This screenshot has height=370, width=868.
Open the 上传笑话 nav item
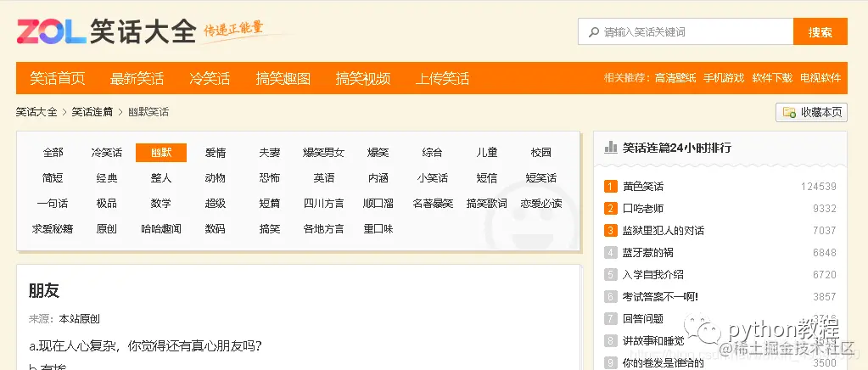pyautogui.click(x=442, y=78)
